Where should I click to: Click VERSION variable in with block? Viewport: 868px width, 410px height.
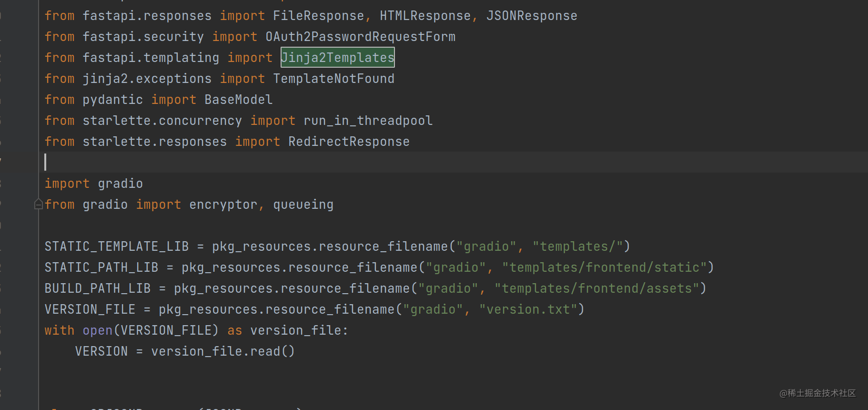[x=101, y=351]
